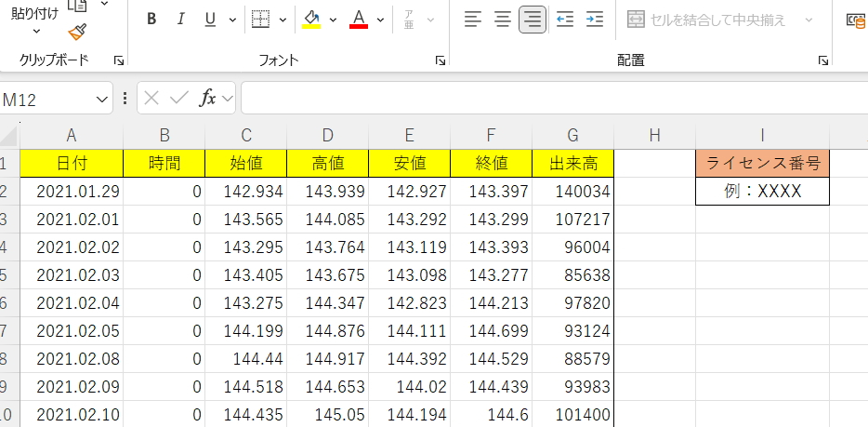Click the merge and center button

tap(706, 20)
